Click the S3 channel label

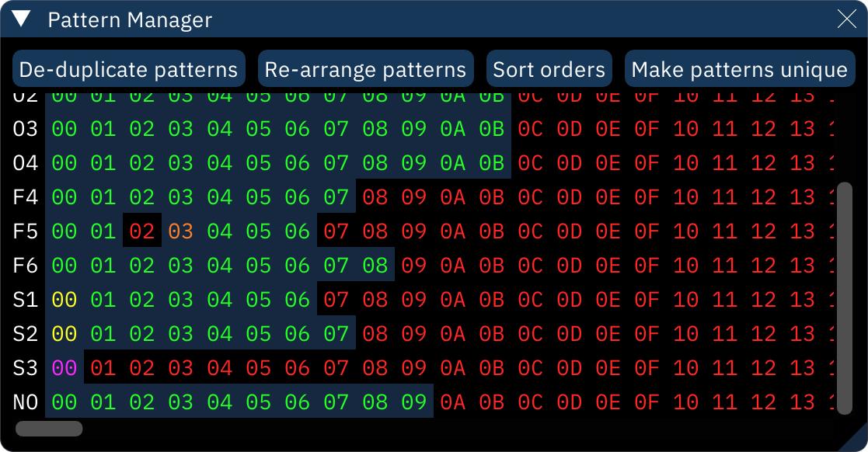(24, 367)
